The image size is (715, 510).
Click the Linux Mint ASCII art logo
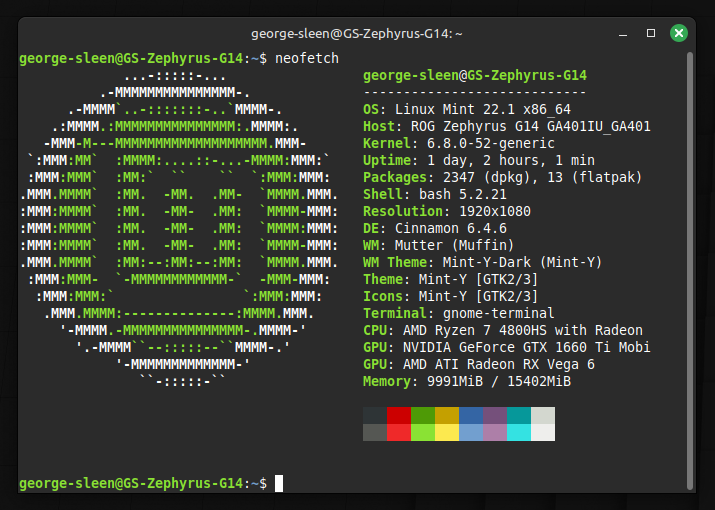point(179,229)
